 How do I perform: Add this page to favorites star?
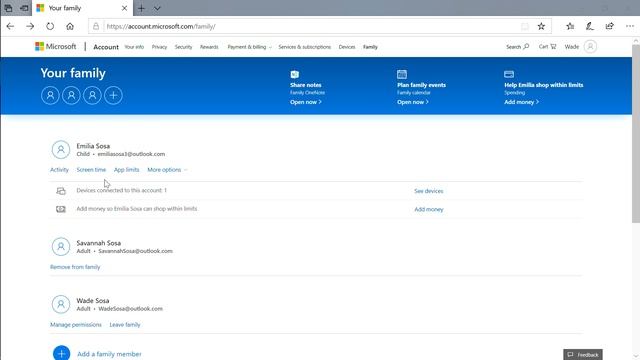coord(541,27)
